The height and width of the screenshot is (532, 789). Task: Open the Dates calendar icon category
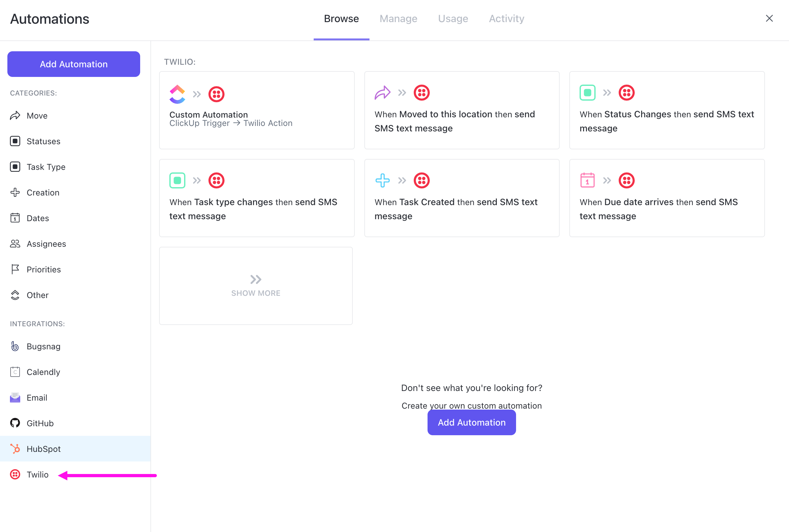[x=15, y=218]
